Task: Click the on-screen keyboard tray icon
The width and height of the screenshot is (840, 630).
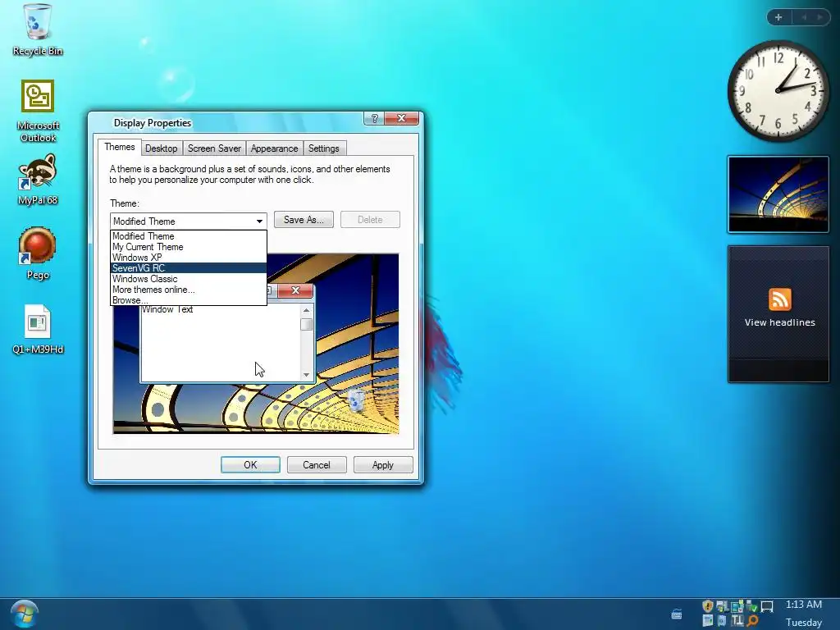Action: tap(677, 614)
